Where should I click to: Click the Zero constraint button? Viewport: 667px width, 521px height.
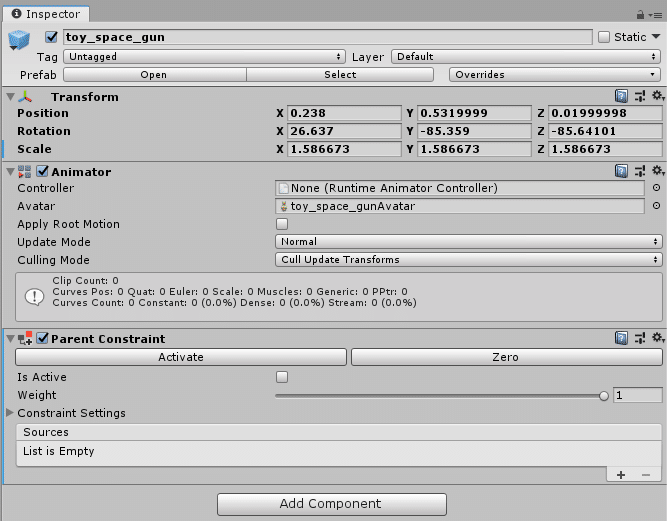pyautogui.click(x=506, y=357)
